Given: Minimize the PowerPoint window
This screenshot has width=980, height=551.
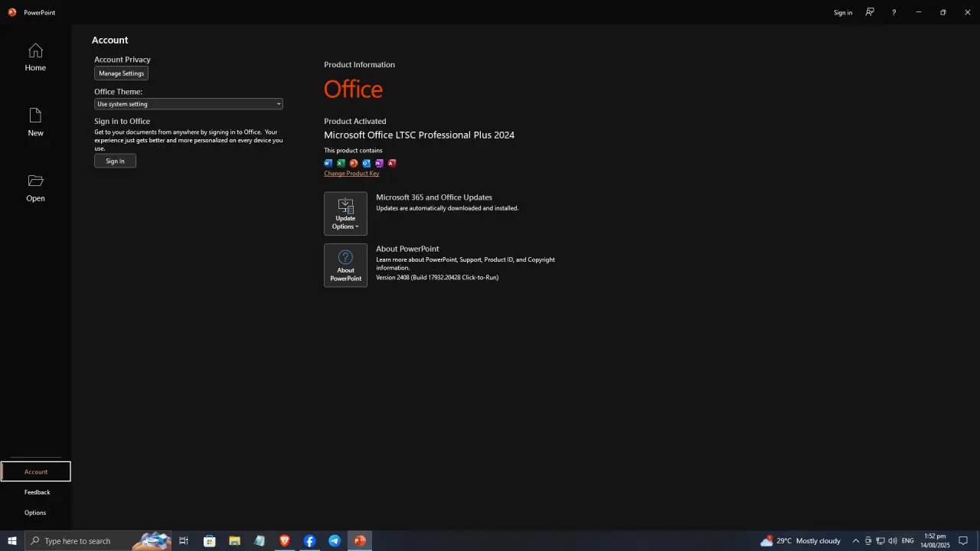Looking at the screenshot, I should 919,12.
